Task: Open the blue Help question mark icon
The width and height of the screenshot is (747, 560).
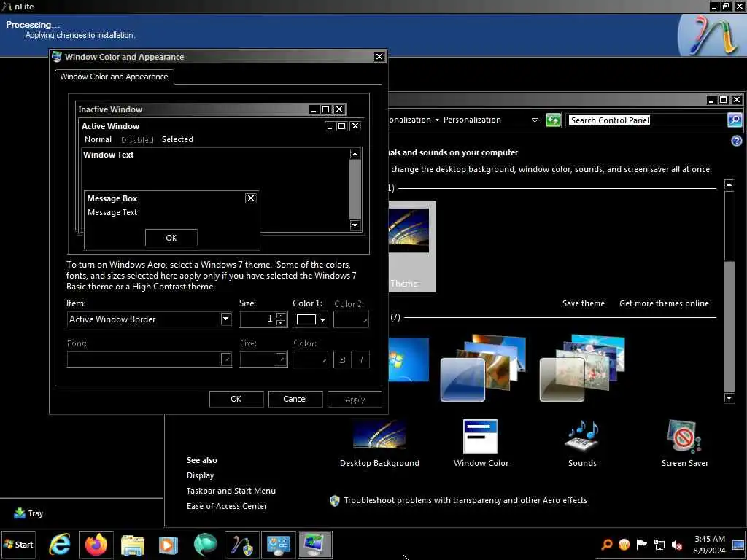Action: coord(737,141)
